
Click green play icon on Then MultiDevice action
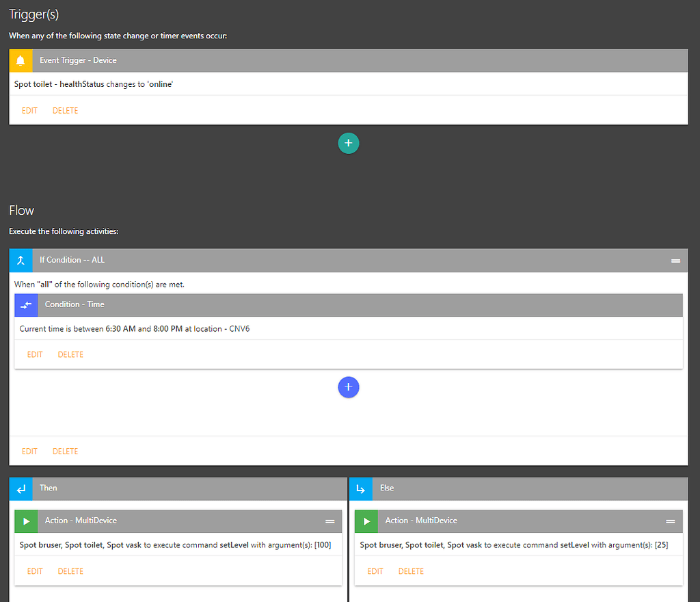tap(25, 521)
